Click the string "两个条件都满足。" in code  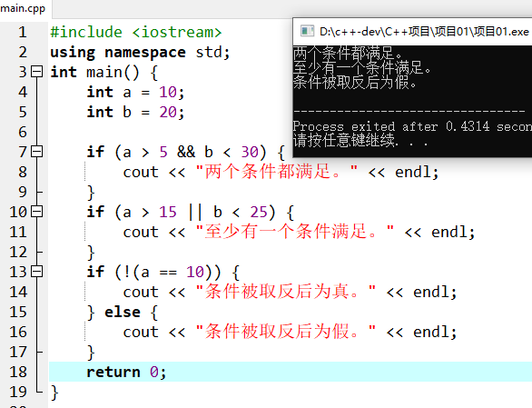[277, 172]
